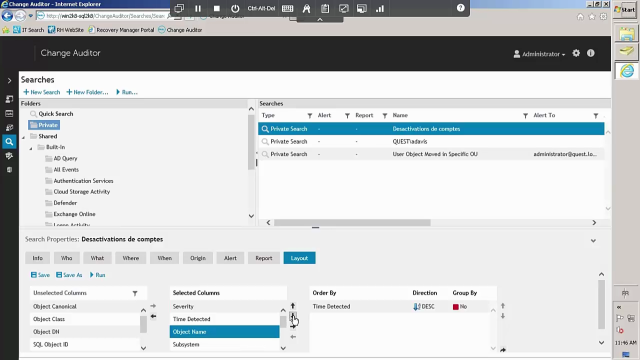640x360 pixels.
Task: Select SQL Object ID in Unselected Columns
Action: [84, 344]
